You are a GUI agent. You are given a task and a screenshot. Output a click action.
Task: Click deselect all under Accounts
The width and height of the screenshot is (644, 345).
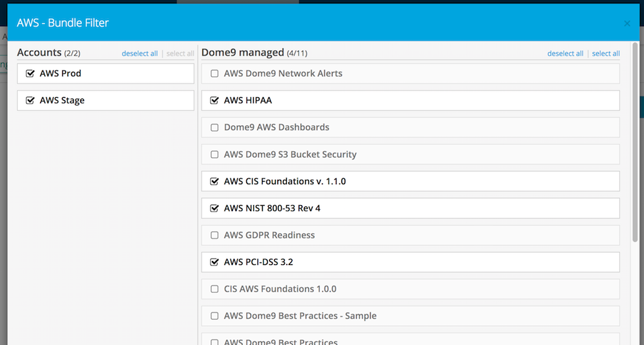(140, 53)
